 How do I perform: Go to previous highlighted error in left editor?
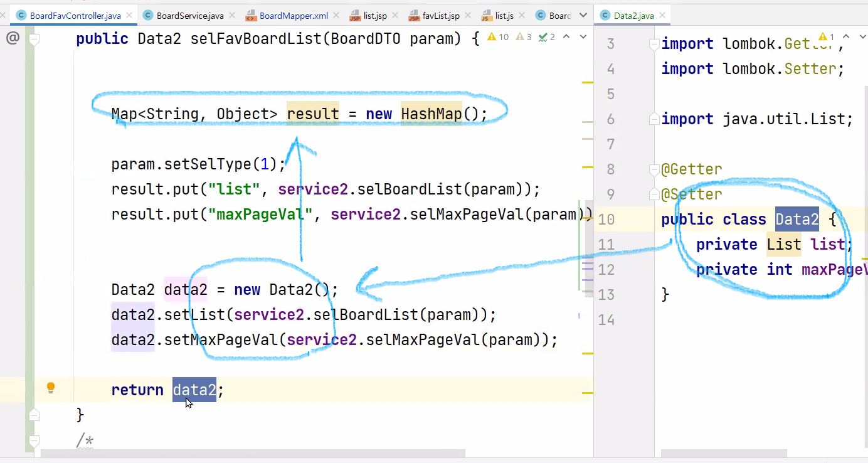click(x=566, y=37)
